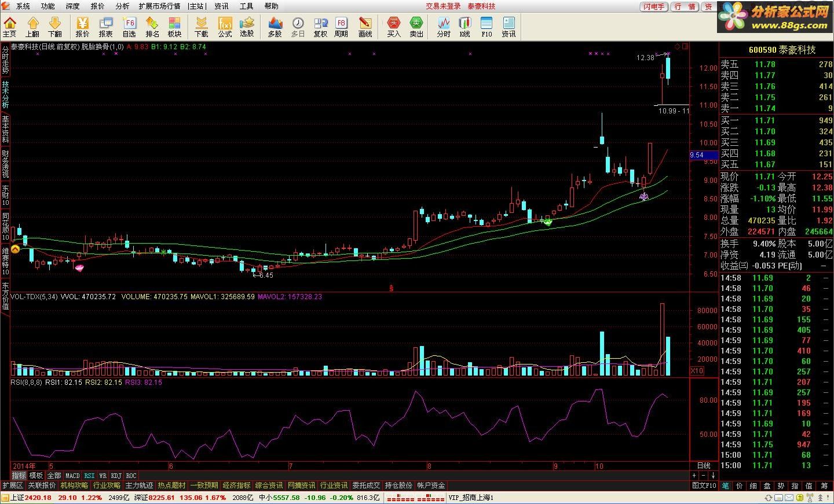Screen dimensions: 834x504
Task: Select the 财务透视 side tab
Action: (5, 164)
